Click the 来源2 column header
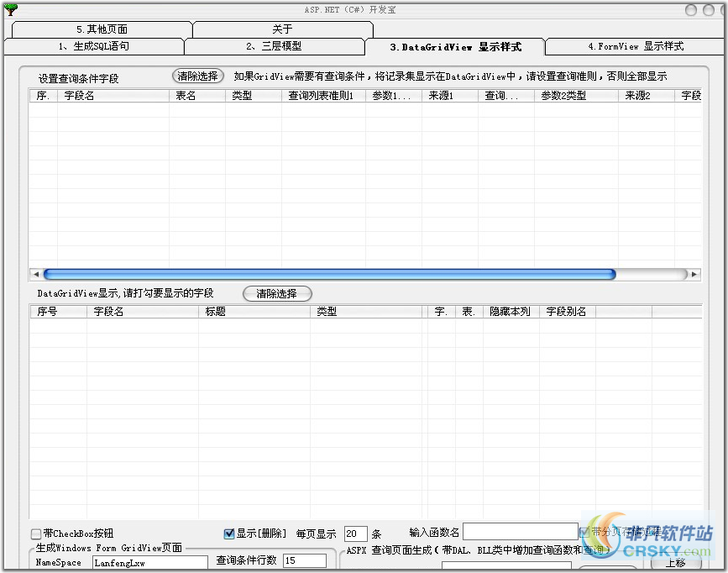Viewport: 728px width, 573px height. point(647,96)
